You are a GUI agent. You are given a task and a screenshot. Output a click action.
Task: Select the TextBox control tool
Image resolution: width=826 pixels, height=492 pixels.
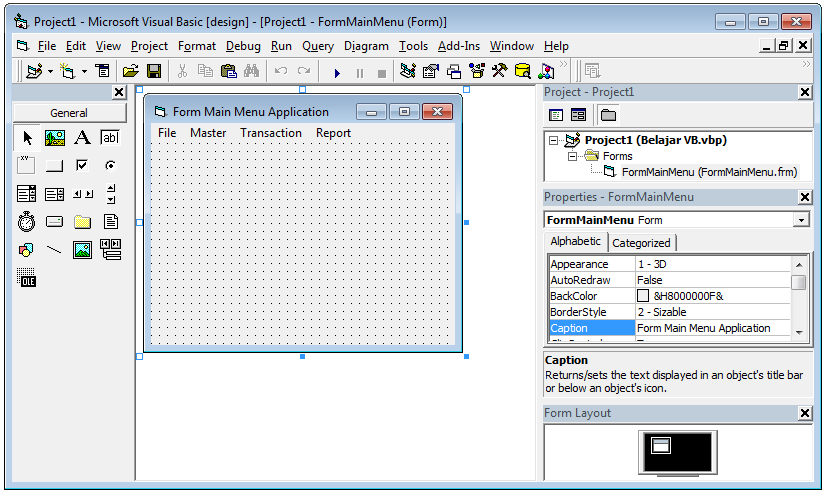[x=110, y=138]
